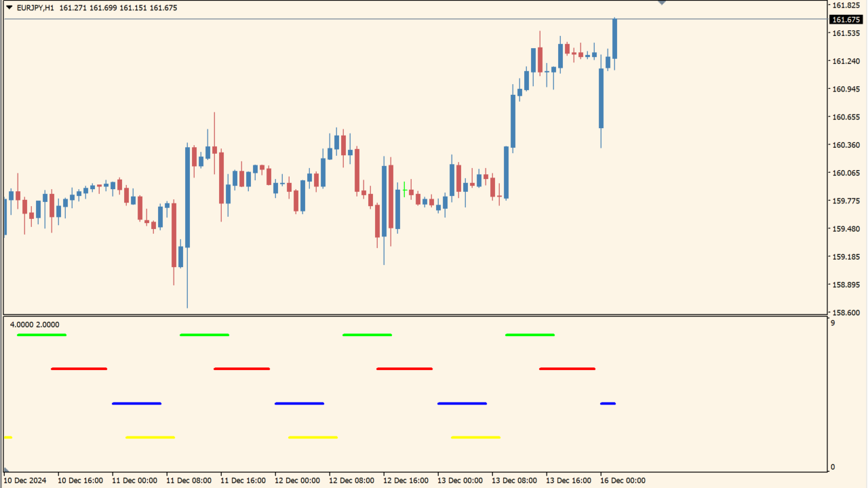Select the green cross marker on the chart

coord(405,189)
